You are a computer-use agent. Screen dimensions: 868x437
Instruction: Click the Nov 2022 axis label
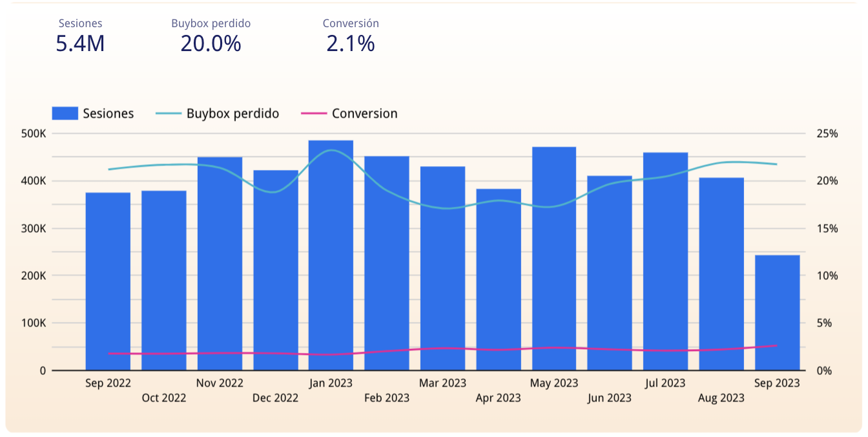(x=220, y=383)
